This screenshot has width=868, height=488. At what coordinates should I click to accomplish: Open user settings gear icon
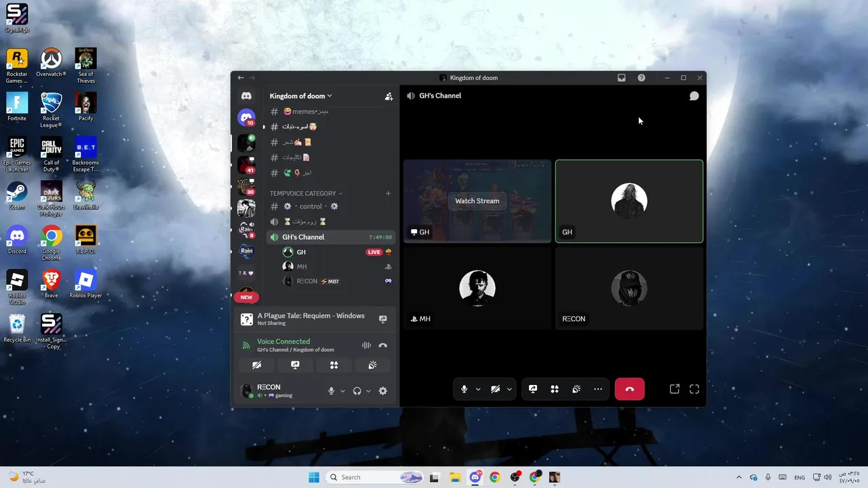coord(383,391)
